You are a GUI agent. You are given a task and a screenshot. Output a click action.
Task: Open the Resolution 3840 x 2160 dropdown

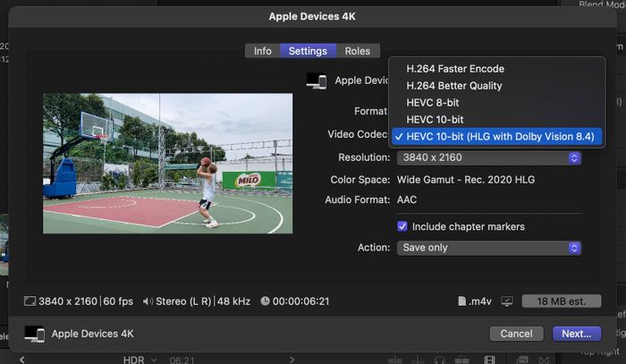click(x=489, y=157)
